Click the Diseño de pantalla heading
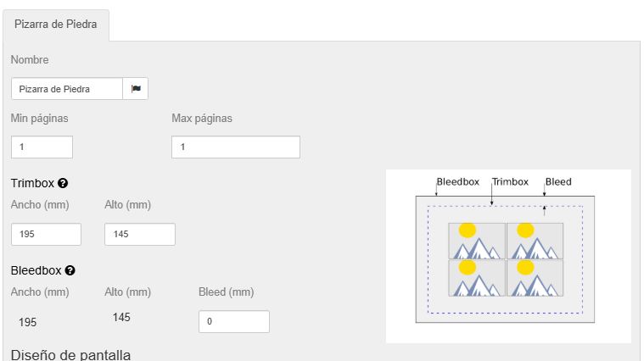Viewport: 644px width, 361px height. (x=70, y=354)
